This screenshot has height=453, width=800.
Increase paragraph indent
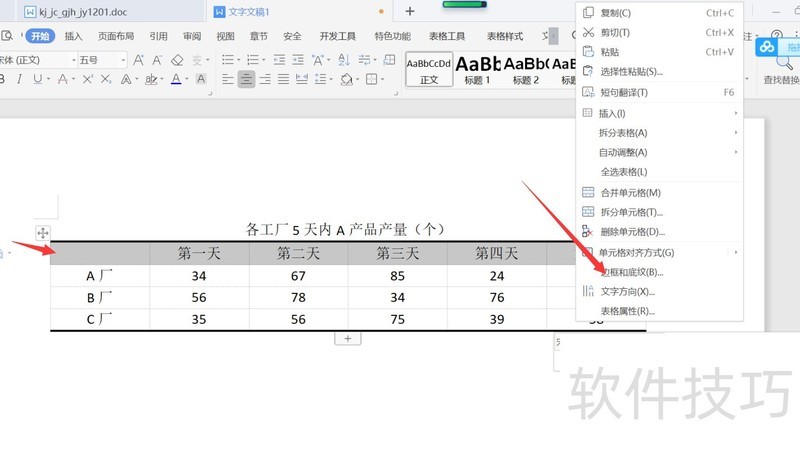[x=298, y=60]
